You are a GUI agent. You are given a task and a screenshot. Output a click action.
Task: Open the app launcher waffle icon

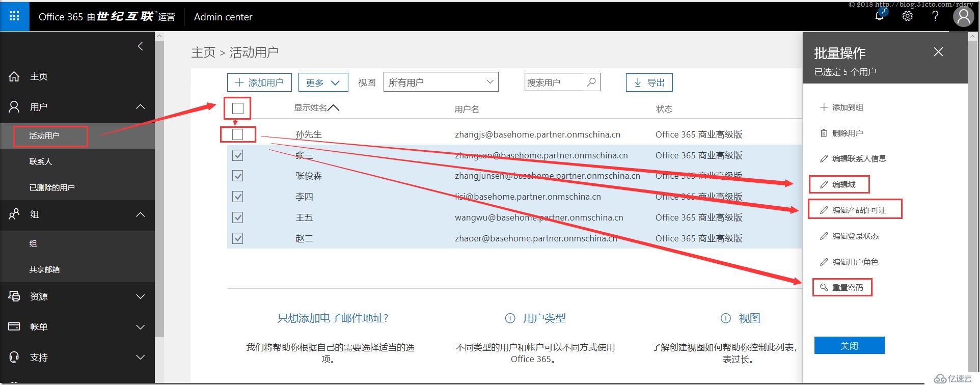click(14, 16)
